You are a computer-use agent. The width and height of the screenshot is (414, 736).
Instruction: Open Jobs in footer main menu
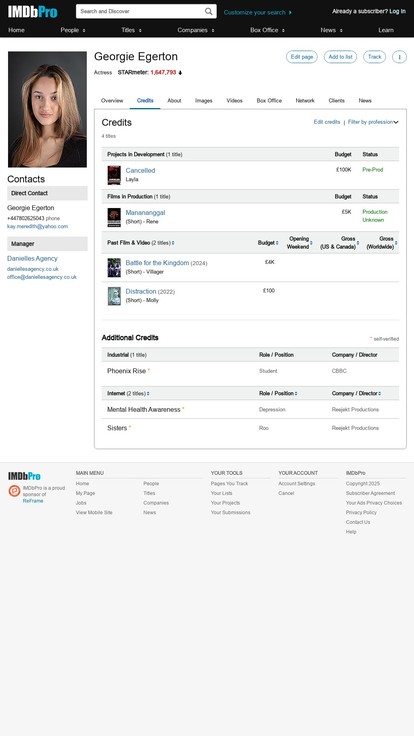tap(81, 503)
